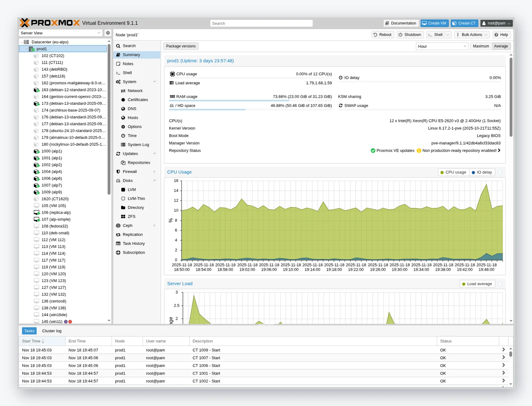Click the Subscription lifebuoy icon
This screenshot has width=532, height=406.
point(118,253)
